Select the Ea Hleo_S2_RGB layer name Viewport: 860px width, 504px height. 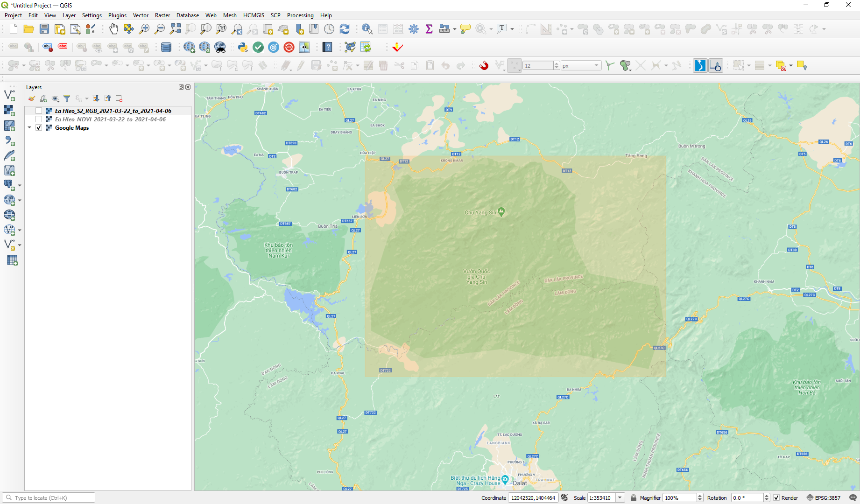pos(113,111)
